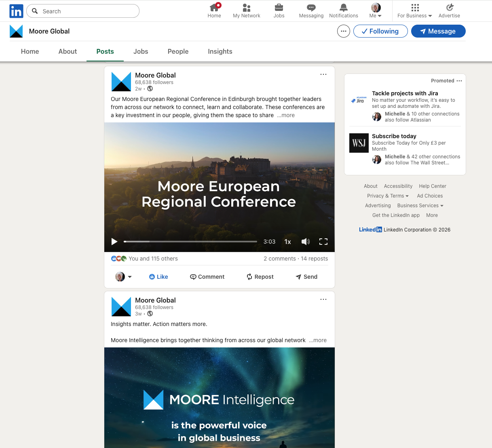Open the post-as identity dropdown

tap(124, 277)
